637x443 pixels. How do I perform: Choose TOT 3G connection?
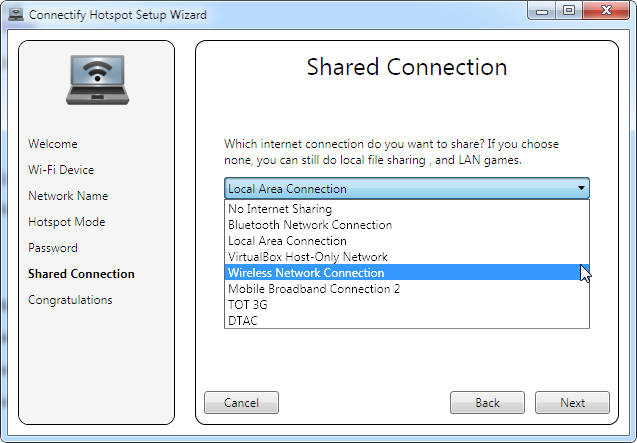click(407, 304)
